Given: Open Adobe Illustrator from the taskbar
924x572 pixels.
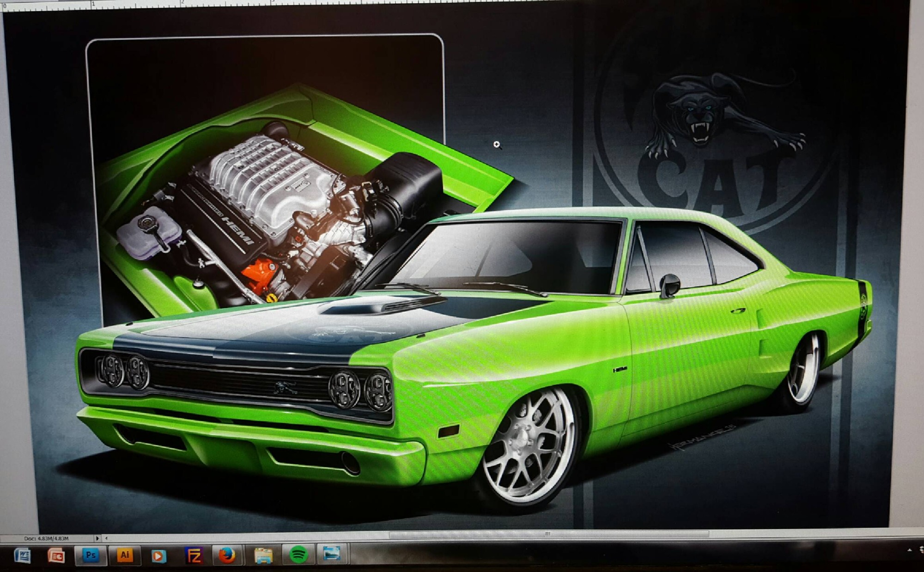Looking at the screenshot, I should [x=124, y=554].
